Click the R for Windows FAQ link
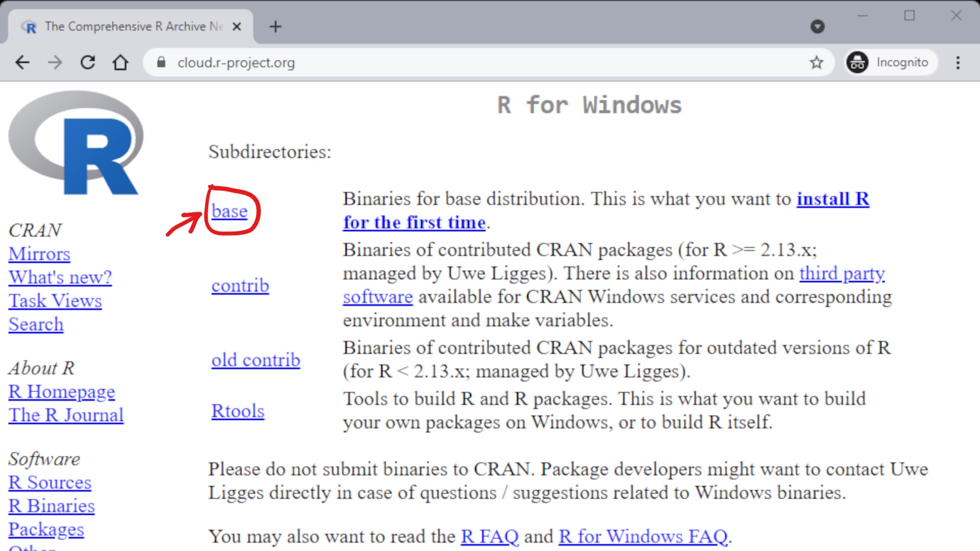980x551 pixels. (643, 536)
